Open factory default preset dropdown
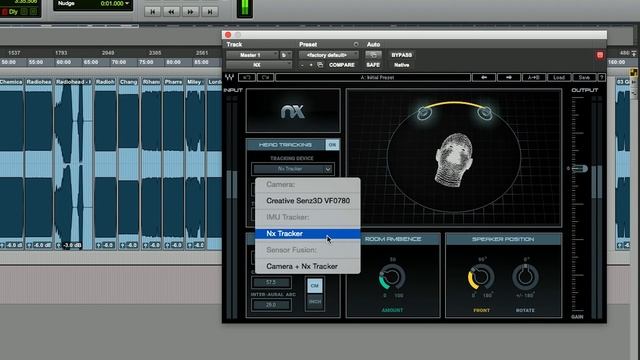Viewport: 640px width, 360px height. point(329,55)
